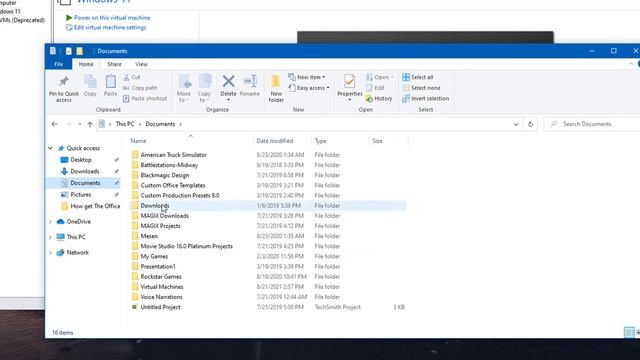Click Select all in ribbon

[x=418, y=77]
